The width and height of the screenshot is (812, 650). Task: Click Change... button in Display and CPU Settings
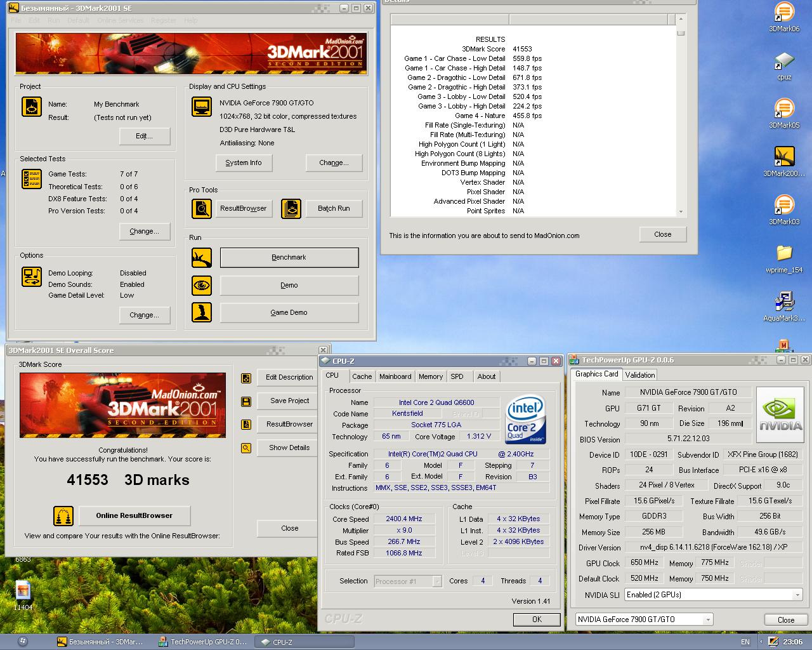pyautogui.click(x=334, y=162)
